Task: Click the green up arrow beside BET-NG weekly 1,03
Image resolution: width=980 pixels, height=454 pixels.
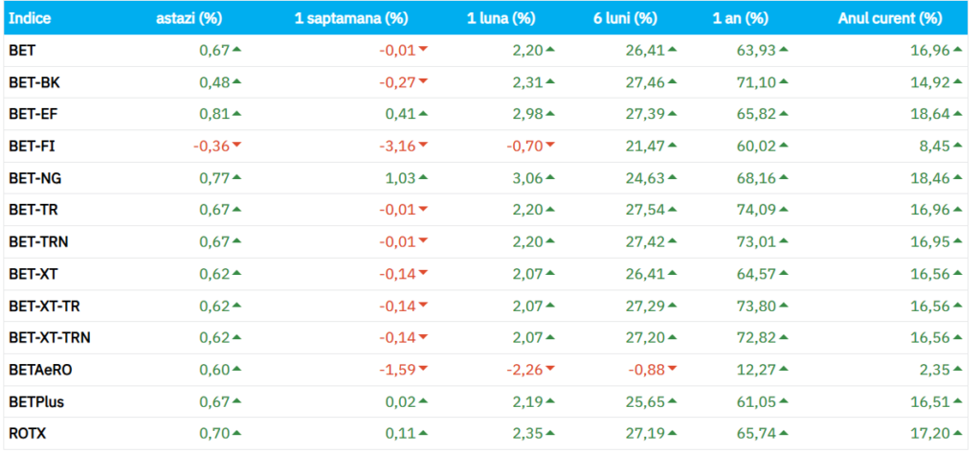Action: click(423, 177)
